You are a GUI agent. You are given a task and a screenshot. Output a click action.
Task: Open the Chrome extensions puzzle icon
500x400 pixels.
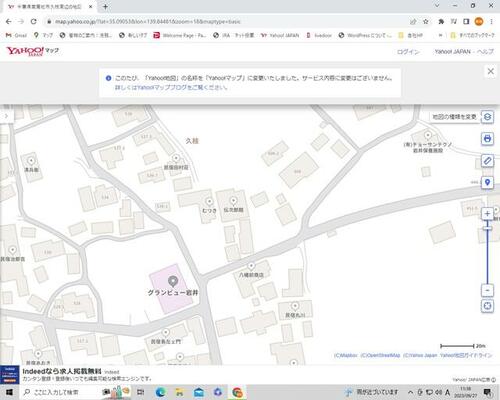click(x=441, y=22)
